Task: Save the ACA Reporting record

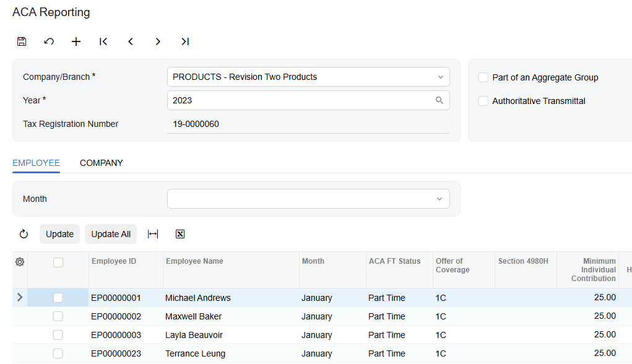Action: pyautogui.click(x=22, y=41)
